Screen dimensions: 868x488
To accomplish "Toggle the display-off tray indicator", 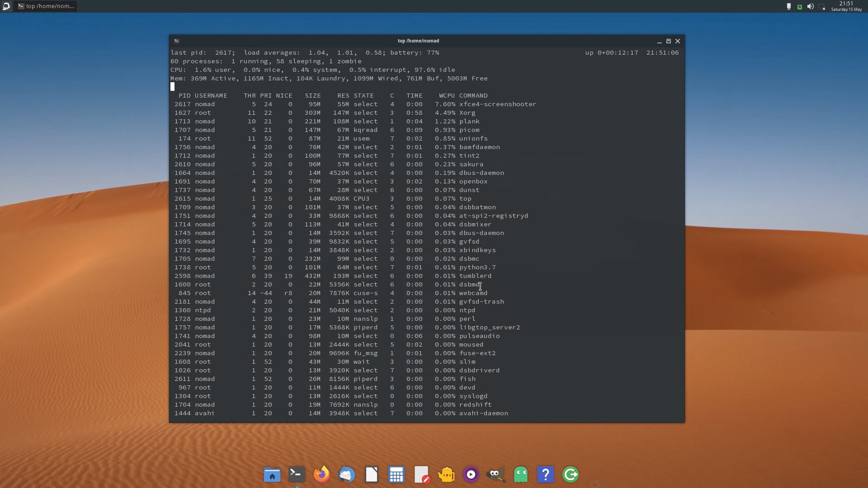I will click(x=823, y=6).
